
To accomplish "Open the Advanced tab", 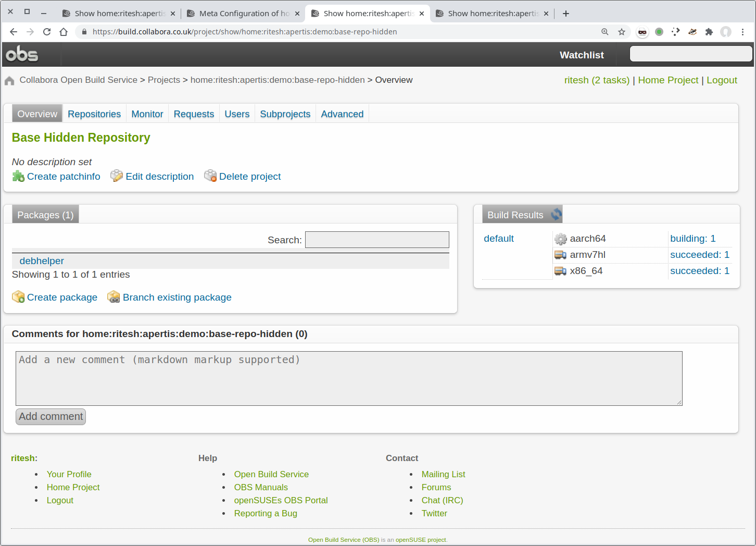I will [x=342, y=114].
